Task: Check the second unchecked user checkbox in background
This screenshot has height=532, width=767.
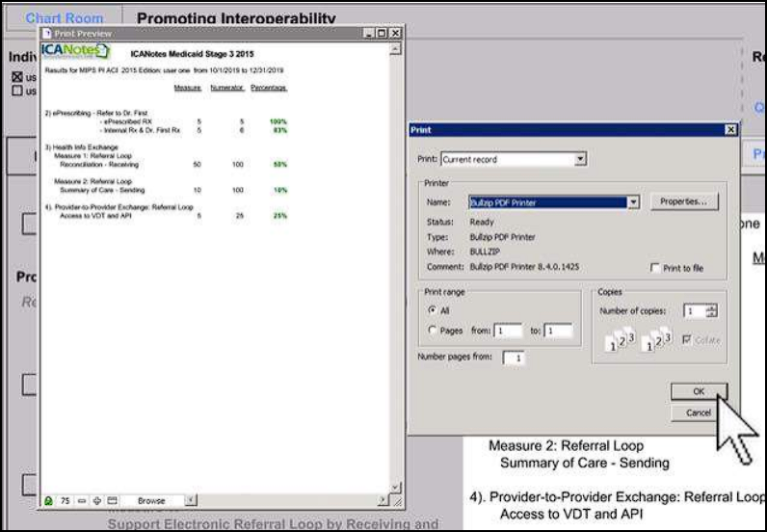Action: click(17, 91)
